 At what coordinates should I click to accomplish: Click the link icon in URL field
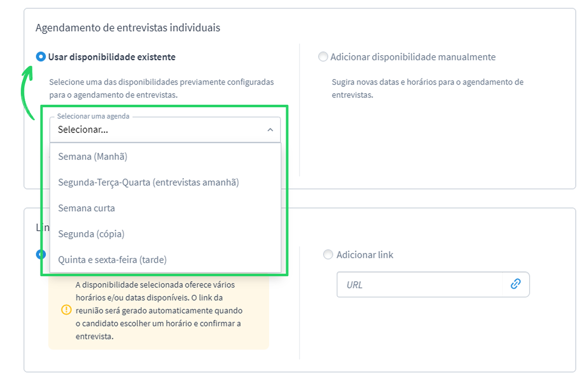coord(516,284)
